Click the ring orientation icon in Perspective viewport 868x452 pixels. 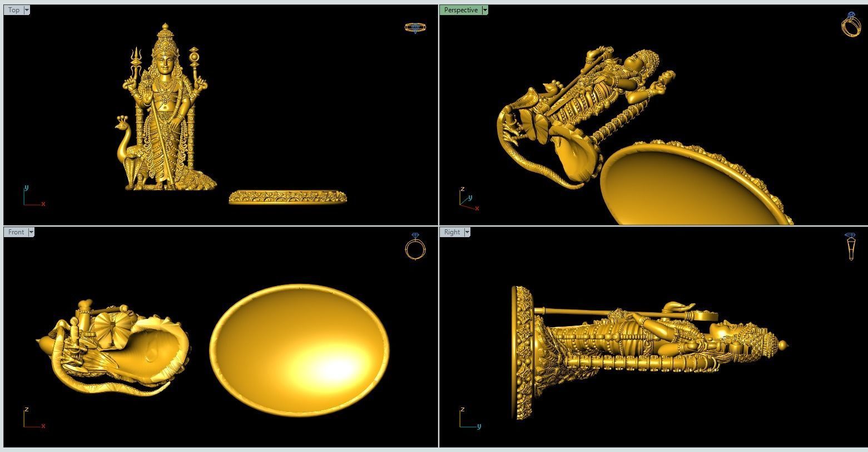(851, 24)
